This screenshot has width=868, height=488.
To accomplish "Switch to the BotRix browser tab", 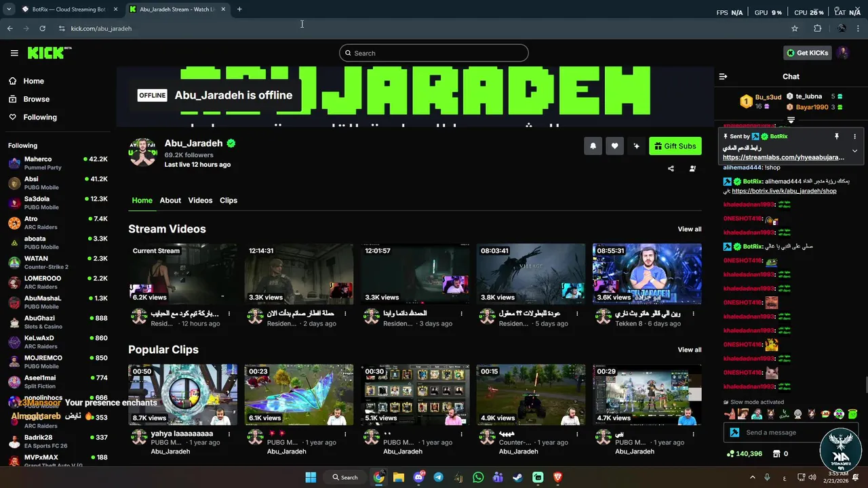I will point(68,9).
